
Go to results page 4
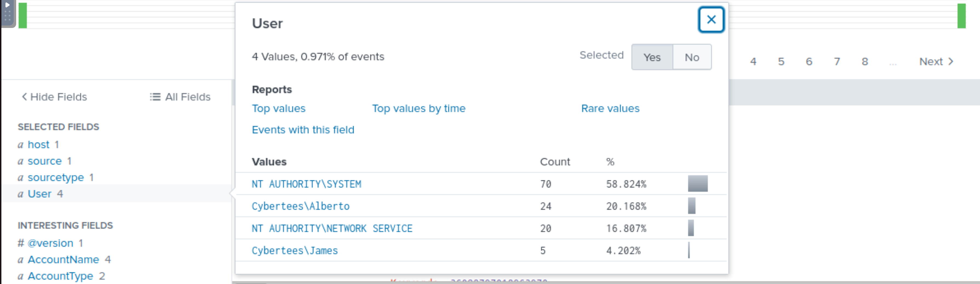coord(753,62)
